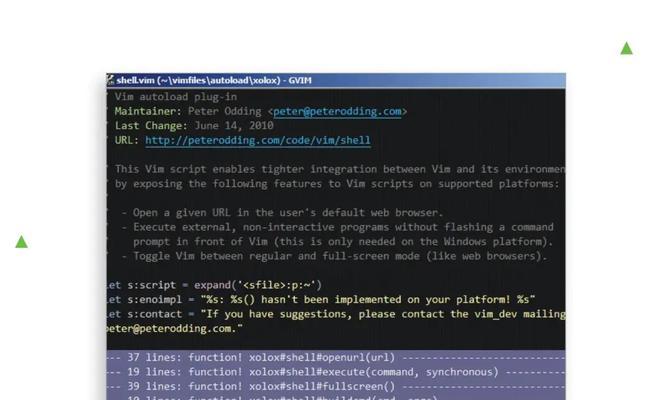Click the 's:enoimpl' assignment line
Screen dimensions: 672x400
pos(321,300)
